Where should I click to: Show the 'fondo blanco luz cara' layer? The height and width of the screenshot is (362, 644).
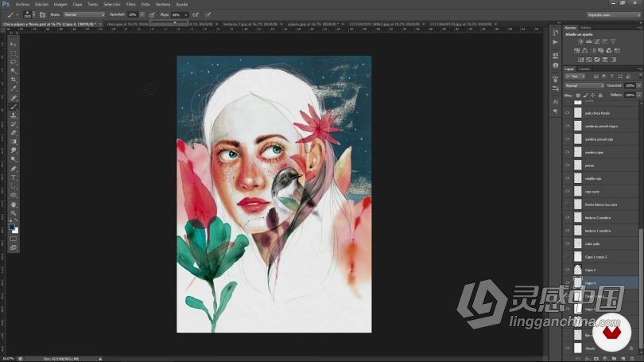pos(568,204)
